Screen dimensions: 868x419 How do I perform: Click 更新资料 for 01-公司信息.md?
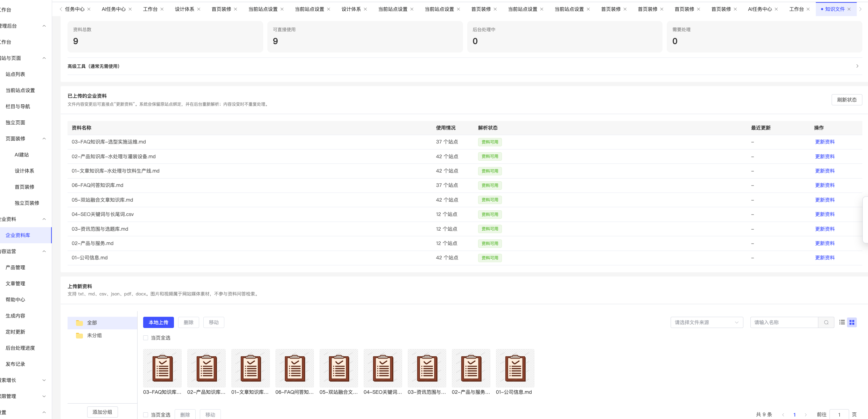click(825, 258)
